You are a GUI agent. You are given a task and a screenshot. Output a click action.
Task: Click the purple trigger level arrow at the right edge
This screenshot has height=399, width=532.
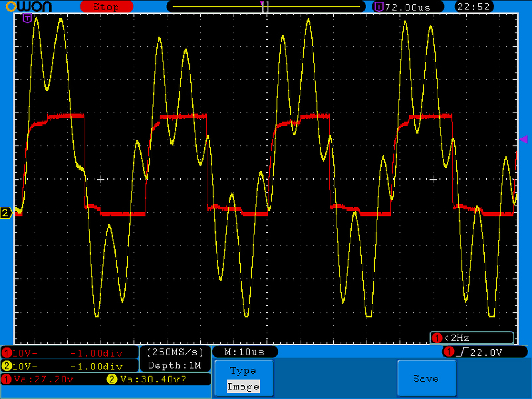tap(523, 139)
